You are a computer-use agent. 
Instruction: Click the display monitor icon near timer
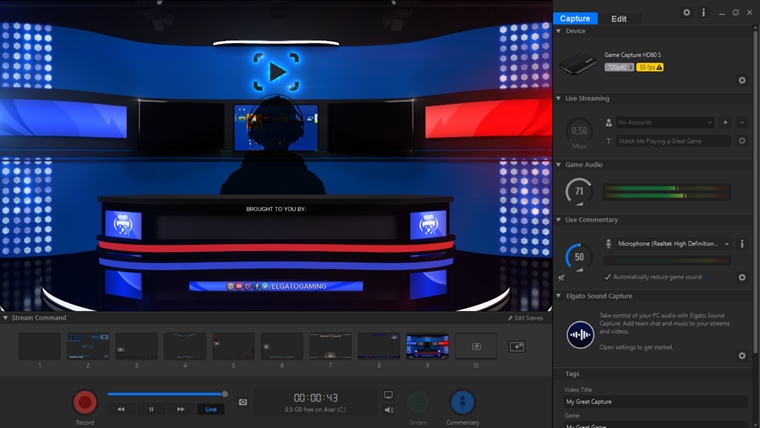(388, 395)
